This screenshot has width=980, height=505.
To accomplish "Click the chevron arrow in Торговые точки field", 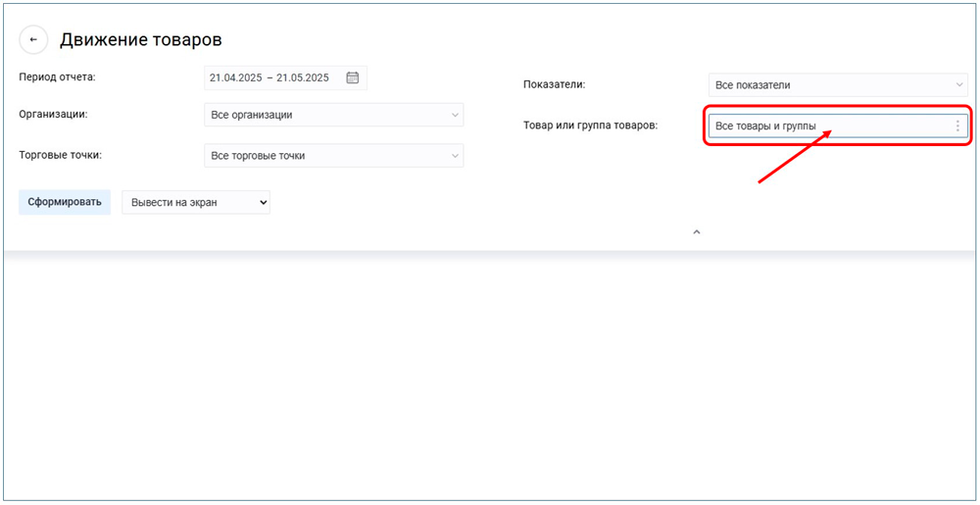I will [x=455, y=156].
